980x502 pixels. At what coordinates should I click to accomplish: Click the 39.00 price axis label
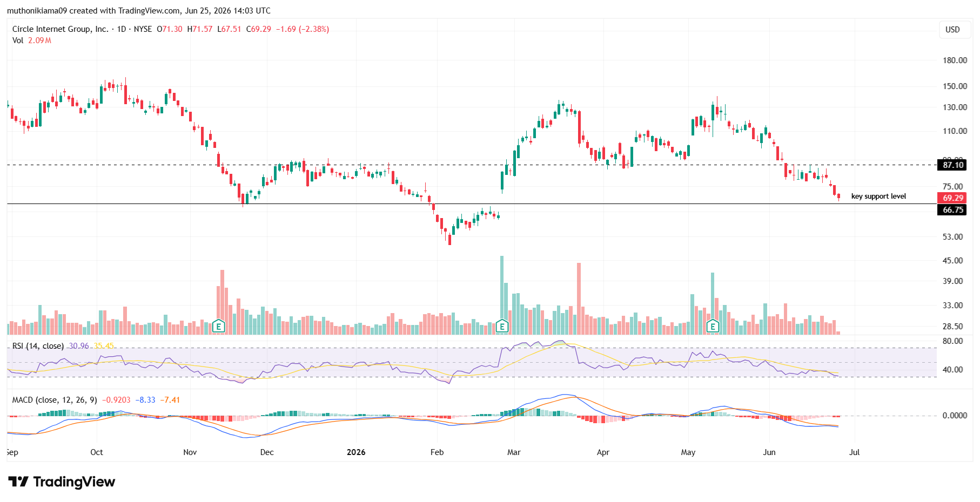point(953,281)
